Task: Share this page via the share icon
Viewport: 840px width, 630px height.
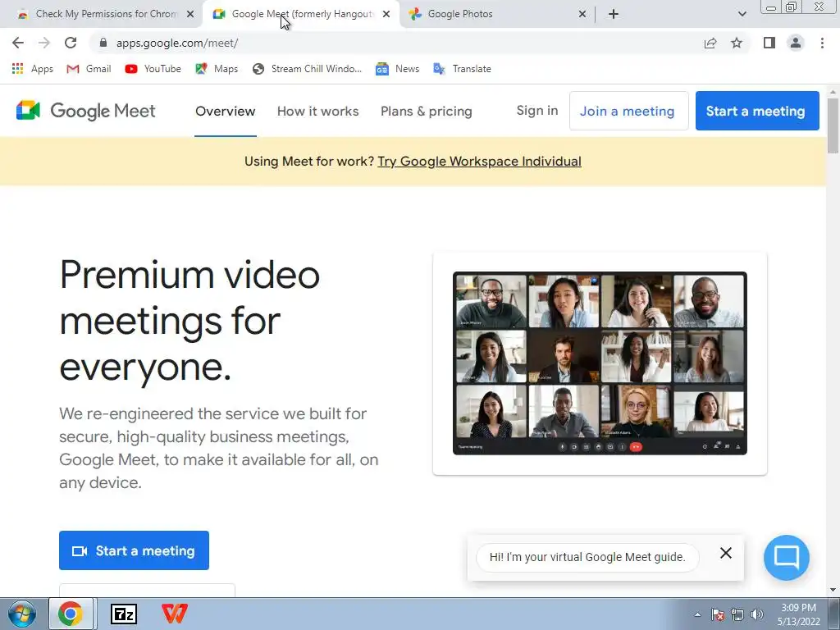Action: pyautogui.click(x=710, y=43)
